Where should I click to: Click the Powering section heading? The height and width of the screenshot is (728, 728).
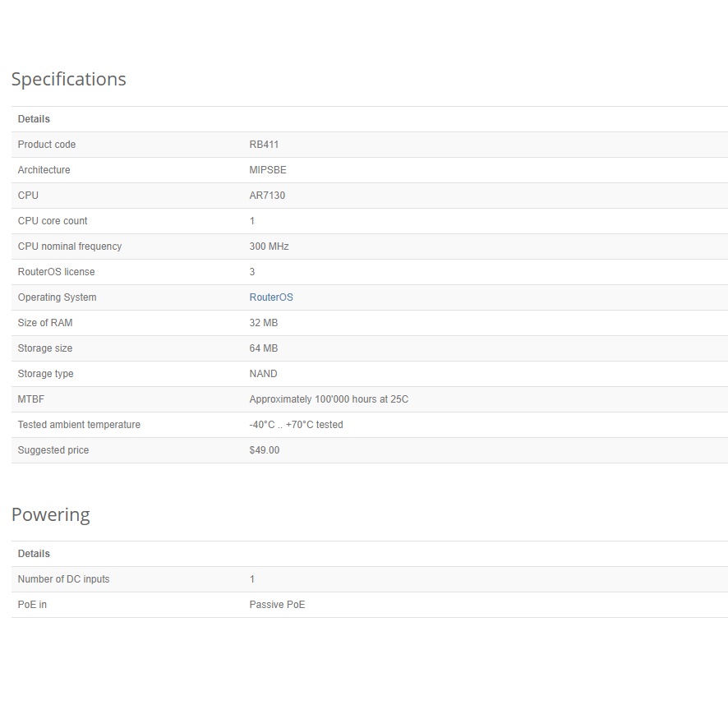pos(50,515)
